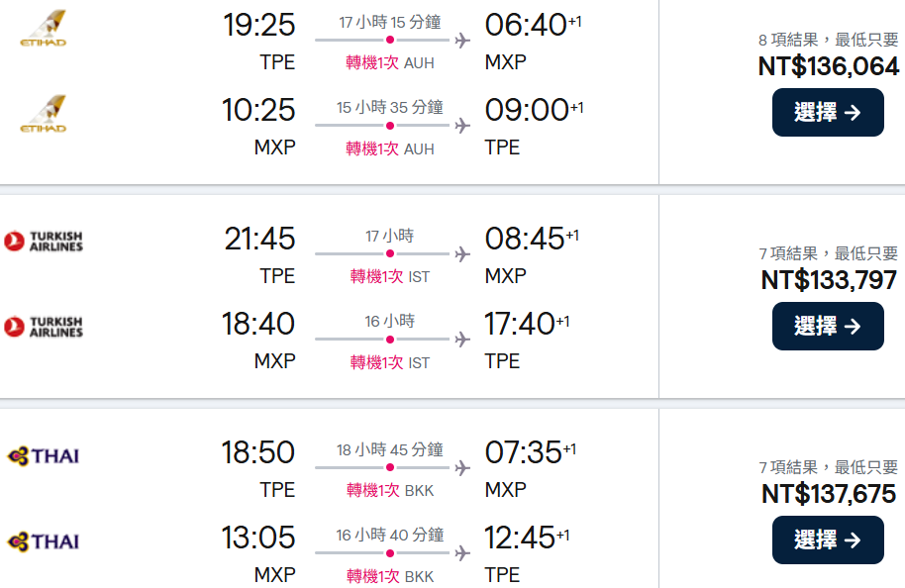Click airplane icon on Turkish 17小時 route

tap(462, 254)
